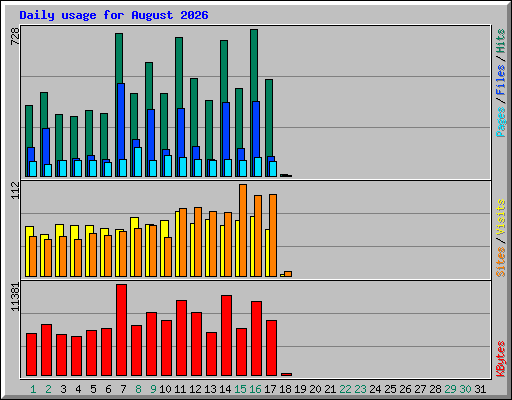
Task: Click the 'KBytes' legend label
Action: [x=501, y=359]
